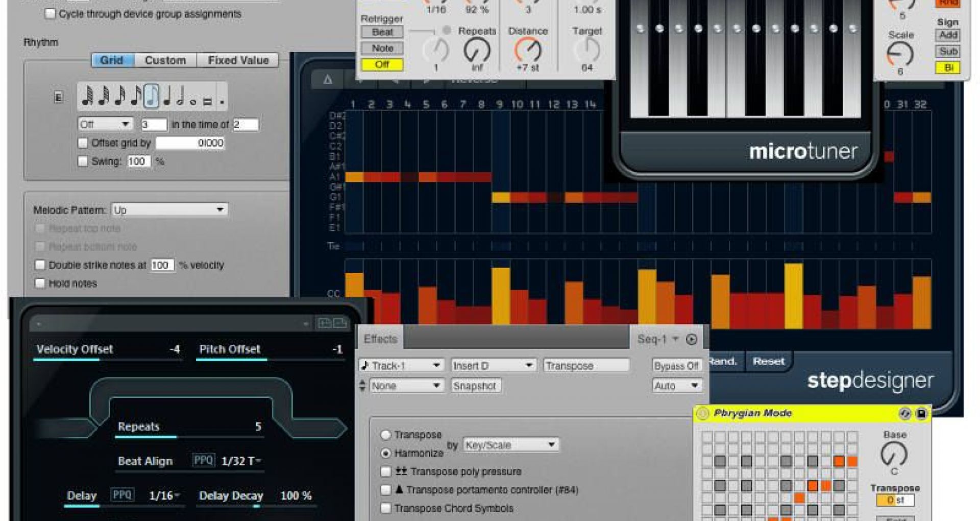Enable the Swing checkbox

83,161
